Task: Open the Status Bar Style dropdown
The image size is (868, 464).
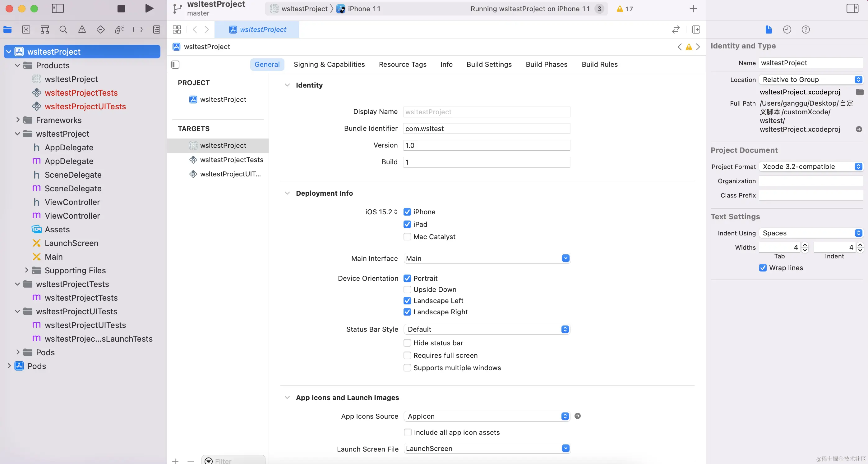Action: 487,329
